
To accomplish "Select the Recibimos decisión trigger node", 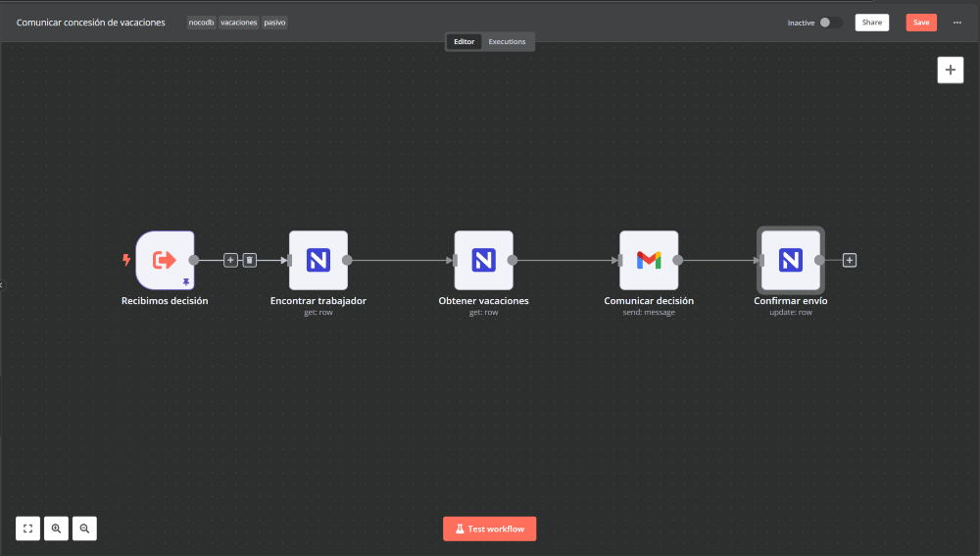I will (x=165, y=260).
